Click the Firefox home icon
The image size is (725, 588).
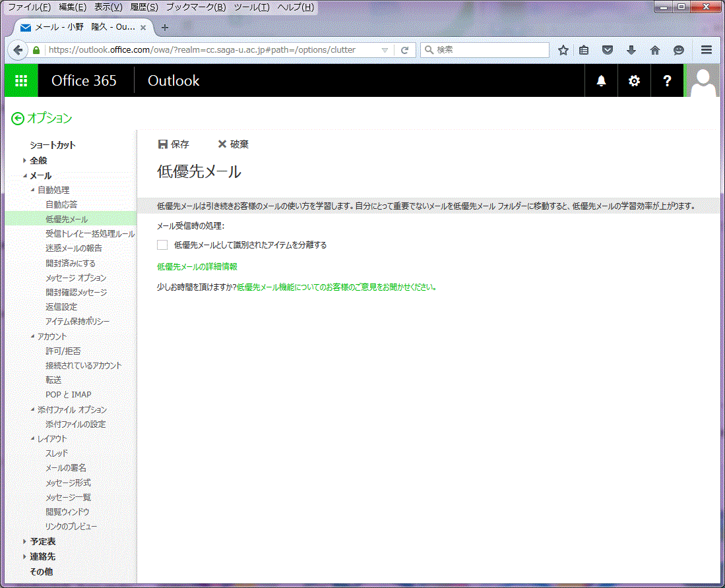[x=654, y=50]
